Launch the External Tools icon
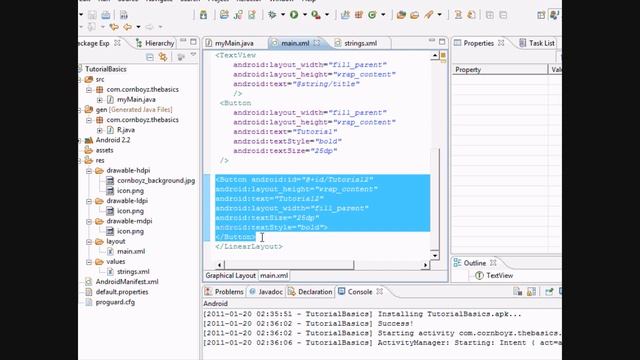This screenshot has width=640, height=360. pos(316,15)
